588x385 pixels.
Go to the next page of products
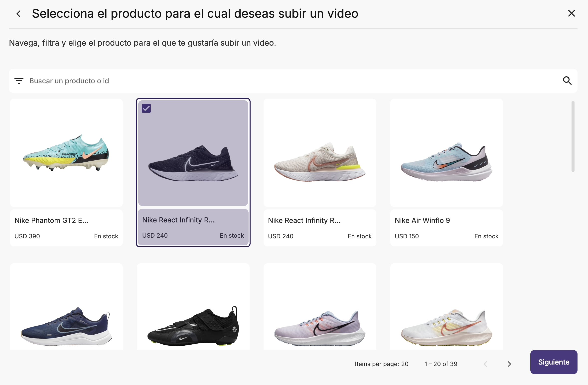point(509,364)
